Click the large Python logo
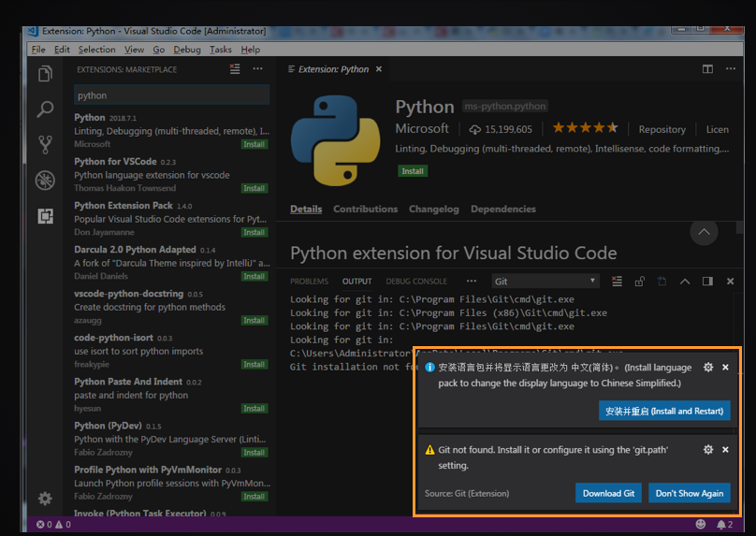The image size is (756, 536). click(336, 140)
